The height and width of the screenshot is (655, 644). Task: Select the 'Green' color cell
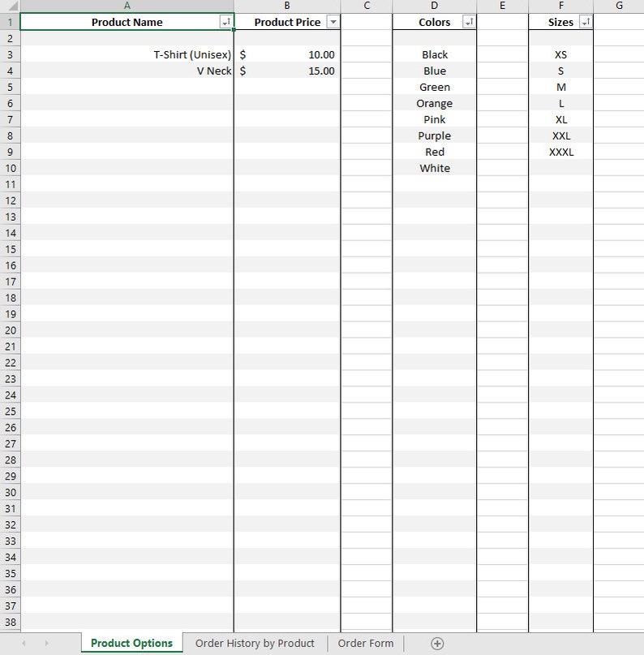pos(435,88)
